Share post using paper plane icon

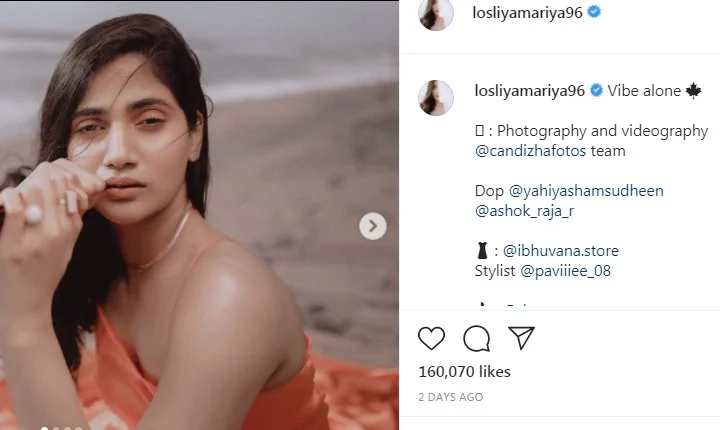point(521,338)
